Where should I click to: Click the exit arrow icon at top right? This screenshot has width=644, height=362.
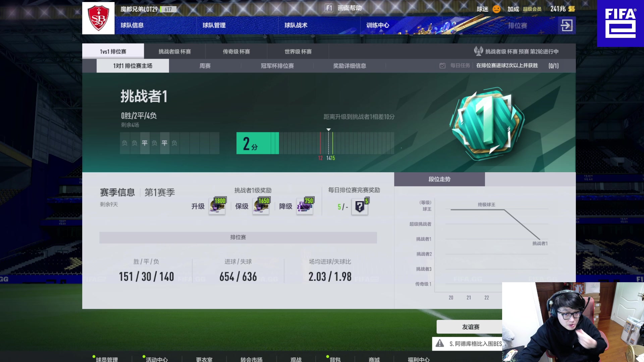[567, 25]
